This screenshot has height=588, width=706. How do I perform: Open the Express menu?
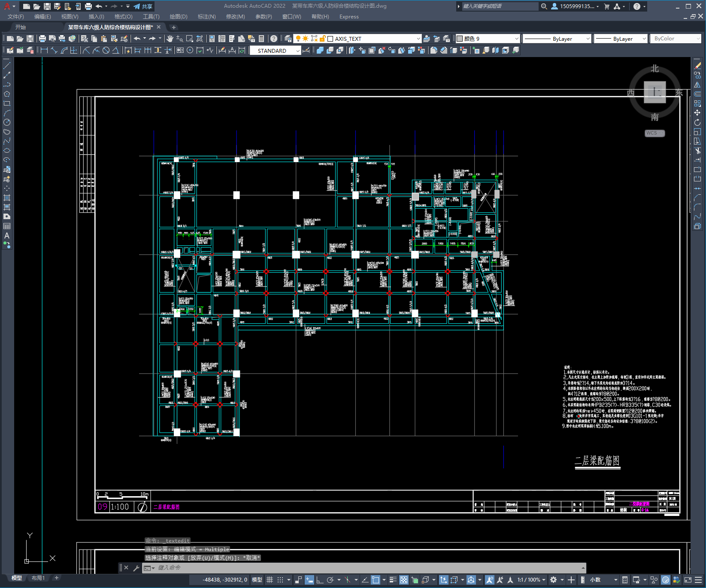(x=349, y=17)
